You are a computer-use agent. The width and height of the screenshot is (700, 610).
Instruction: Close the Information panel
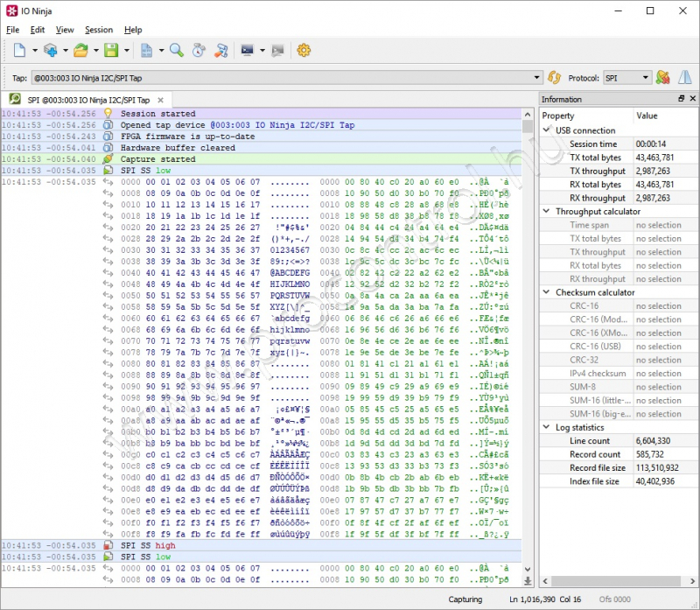691,99
